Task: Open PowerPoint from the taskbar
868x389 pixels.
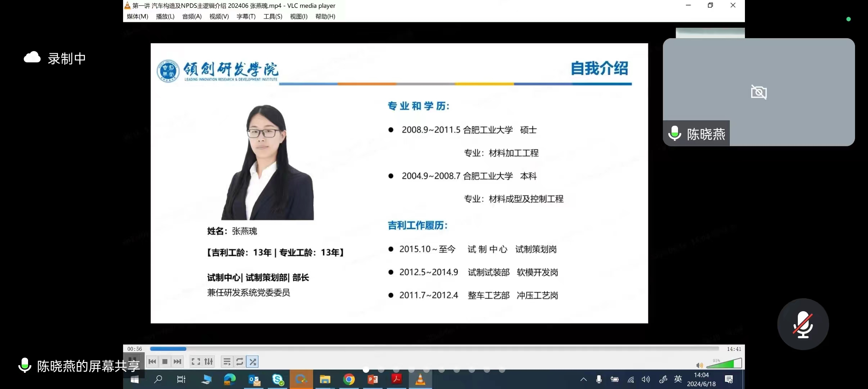Action: [373, 379]
